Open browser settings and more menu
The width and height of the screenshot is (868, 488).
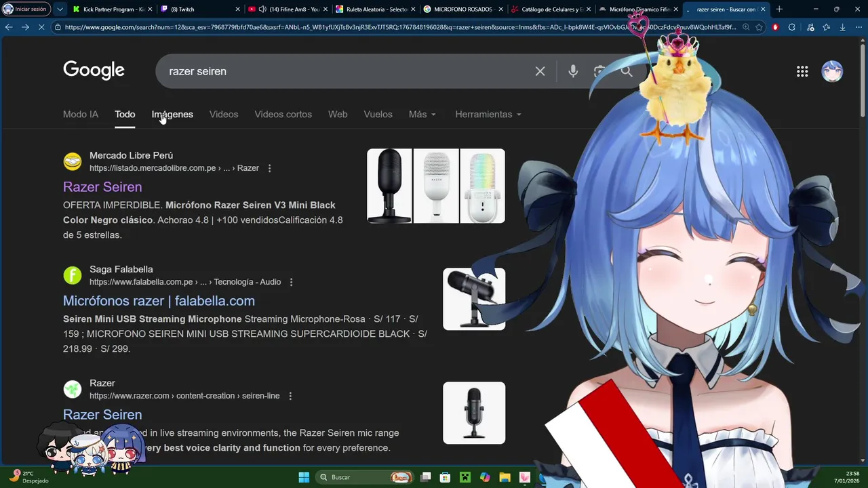pos(859,27)
